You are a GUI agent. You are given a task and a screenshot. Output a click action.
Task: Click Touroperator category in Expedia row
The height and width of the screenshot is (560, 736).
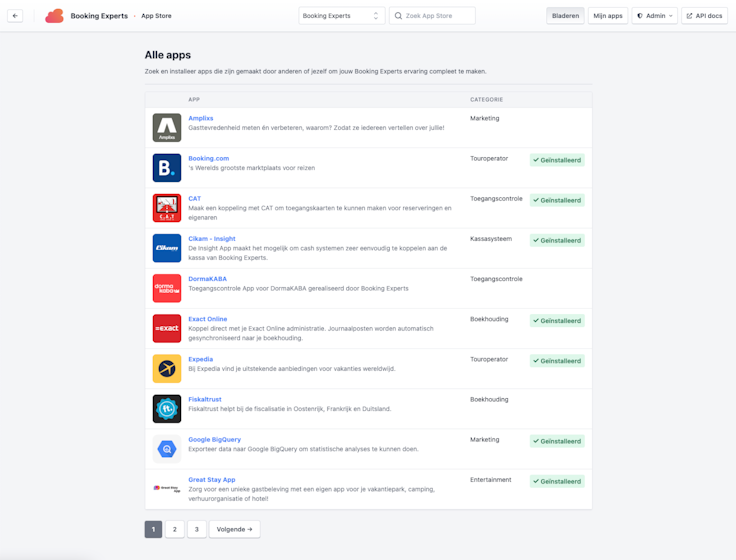tap(489, 359)
